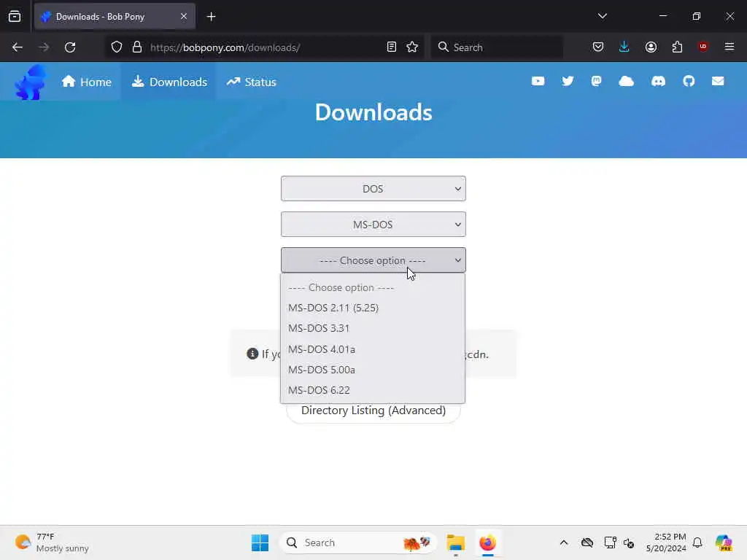The height and width of the screenshot is (560, 747).
Task: Click the uBlock Origin extension icon
Action: (x=703, y=47)
